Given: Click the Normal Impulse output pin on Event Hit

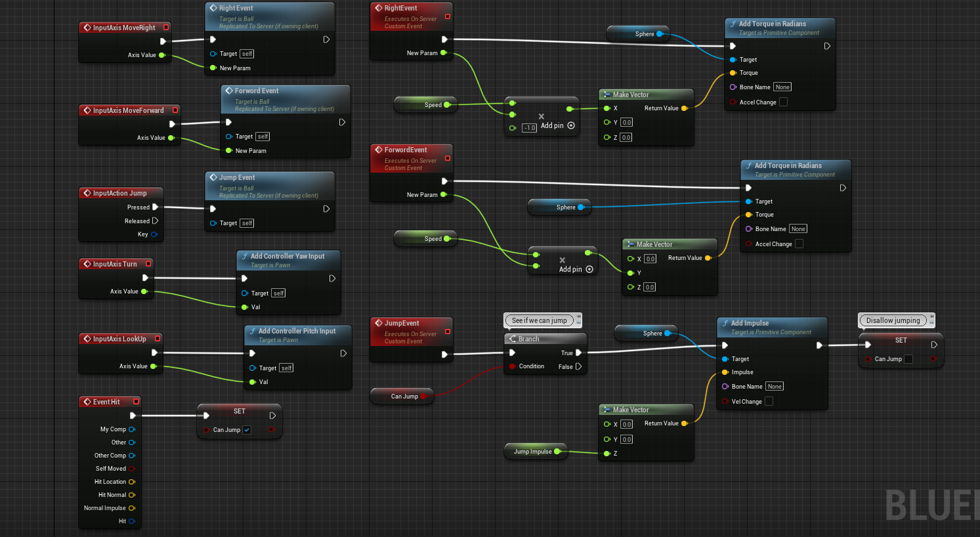Looking at the screenshot, I should [x=132, y=508].
